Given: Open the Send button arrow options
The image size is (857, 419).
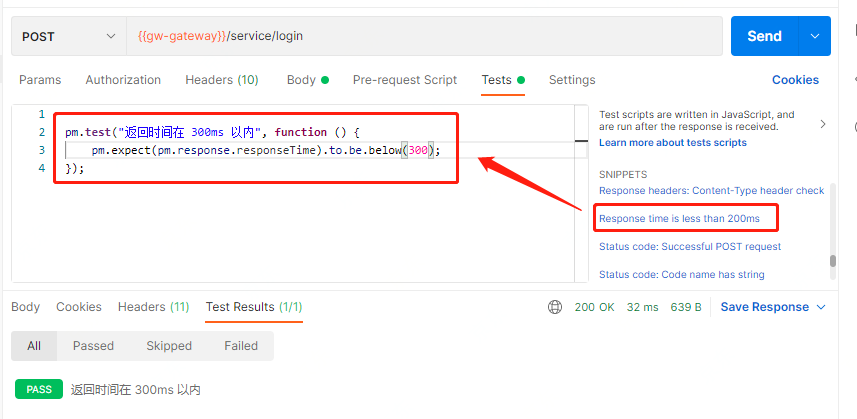Looking at the screenshot, I should coord(815,36).
